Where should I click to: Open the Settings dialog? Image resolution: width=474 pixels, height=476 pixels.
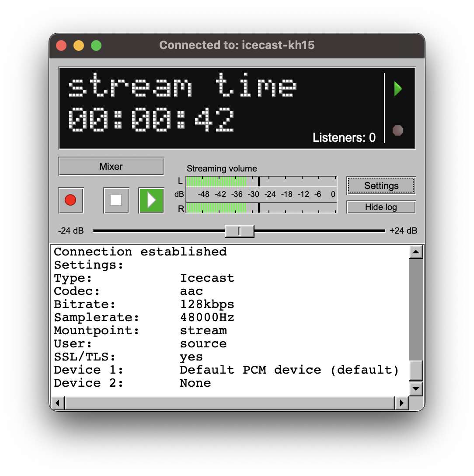click(380, 185)
